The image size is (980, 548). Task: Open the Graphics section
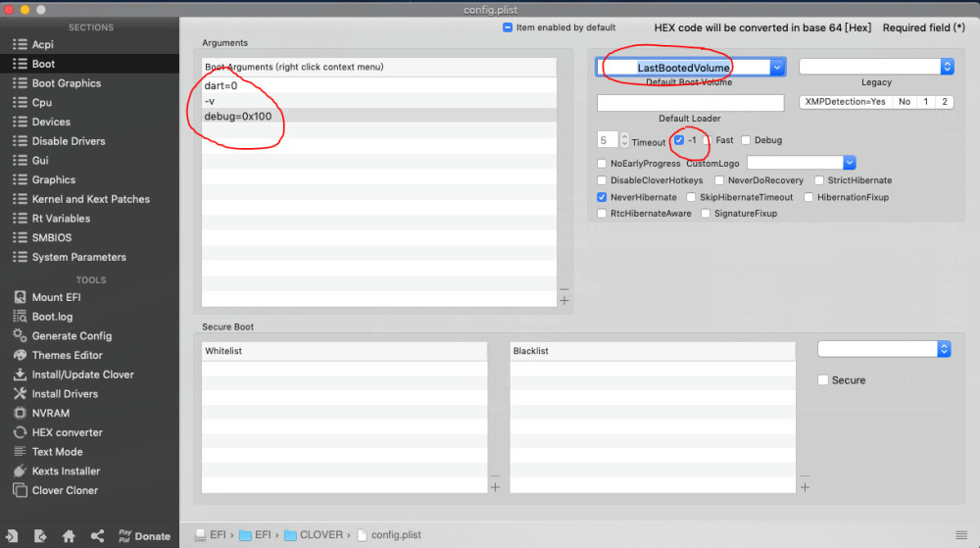[x=54, y=180]
